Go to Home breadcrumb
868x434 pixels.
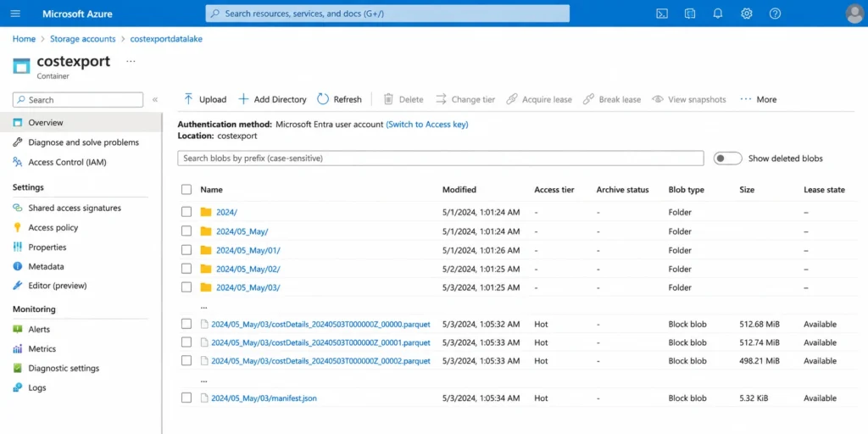click(x=24, y=39)
